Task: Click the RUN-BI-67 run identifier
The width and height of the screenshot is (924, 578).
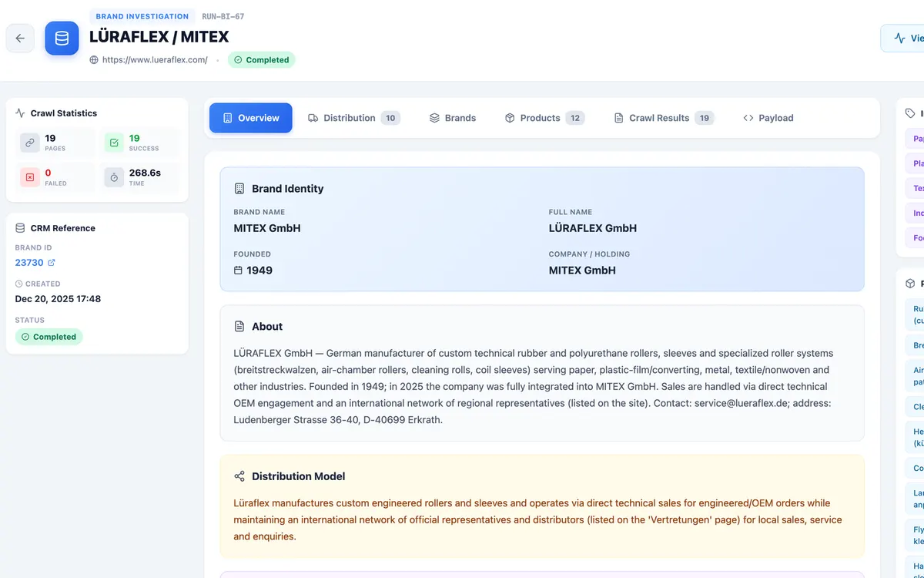Action: (x=223, y=16)
